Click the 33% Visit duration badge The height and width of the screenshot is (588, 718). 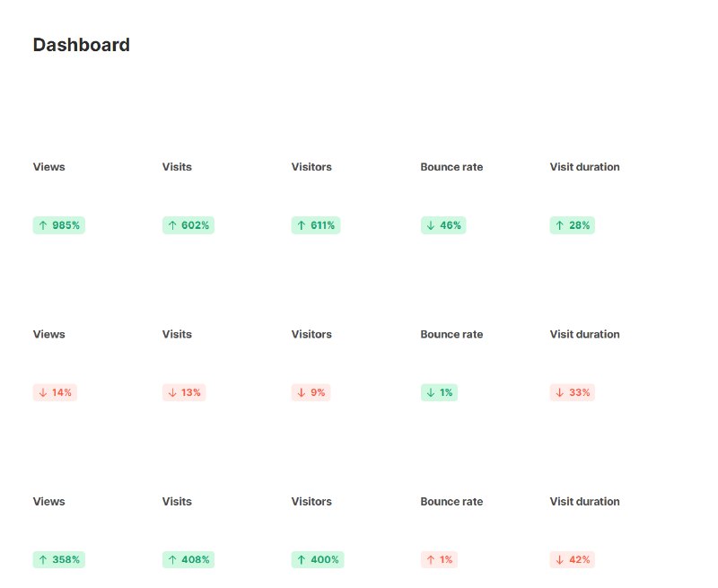(x=573, y=392)
